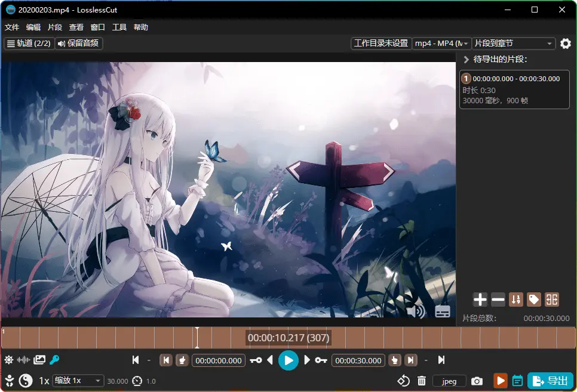Screen dimensions: 577x392
Task: Click the 导出 export button
Action: (550, 381)
